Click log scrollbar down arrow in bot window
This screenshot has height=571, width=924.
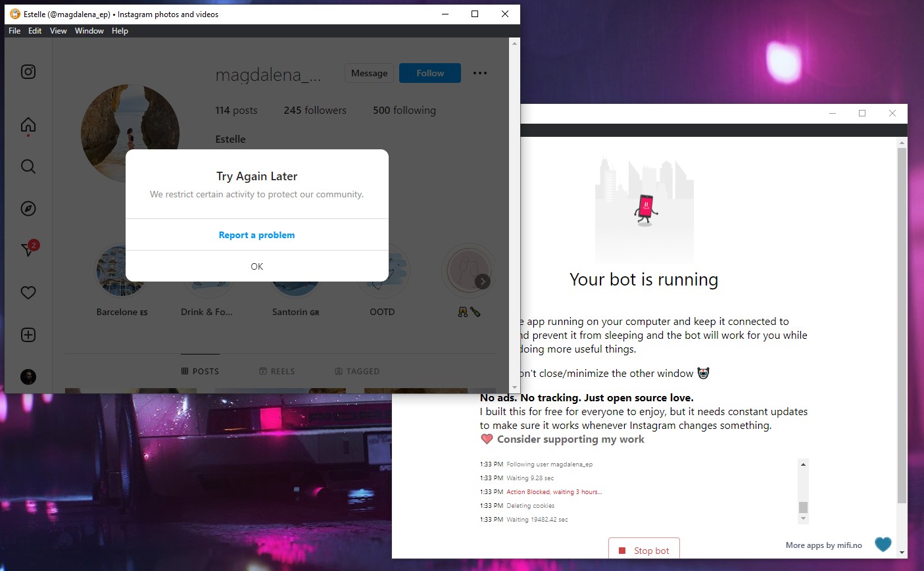pos(803,519)
